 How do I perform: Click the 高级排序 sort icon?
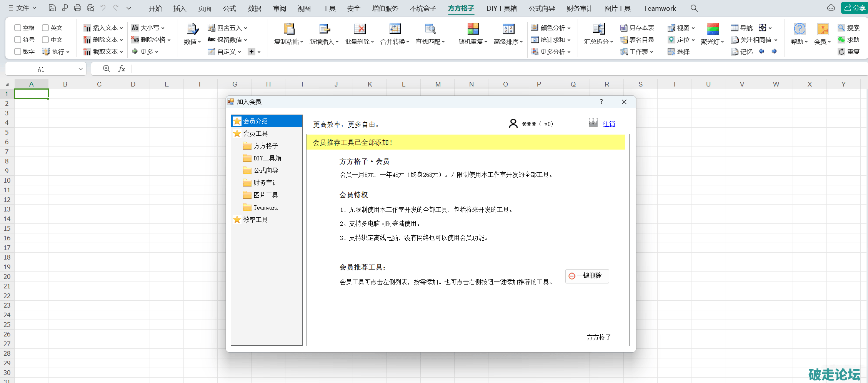[508, 29]
